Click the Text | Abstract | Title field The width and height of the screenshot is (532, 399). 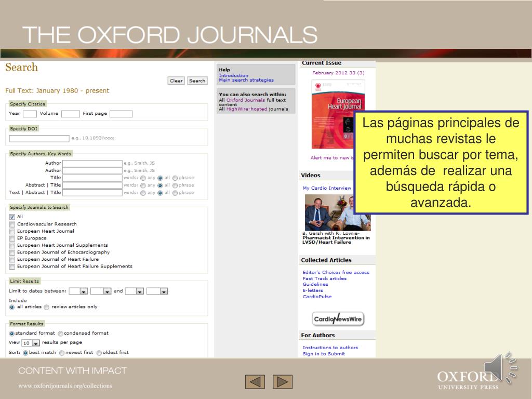tap(92, 193)
